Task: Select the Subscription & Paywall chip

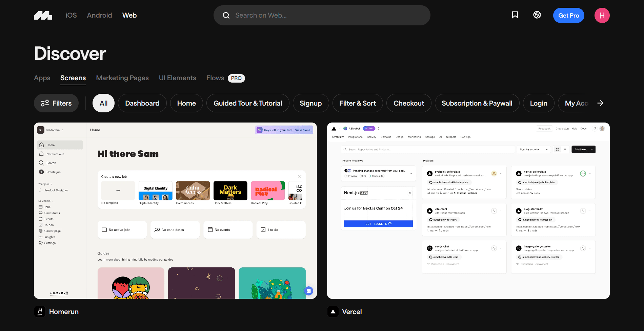Action: [477, 103]
